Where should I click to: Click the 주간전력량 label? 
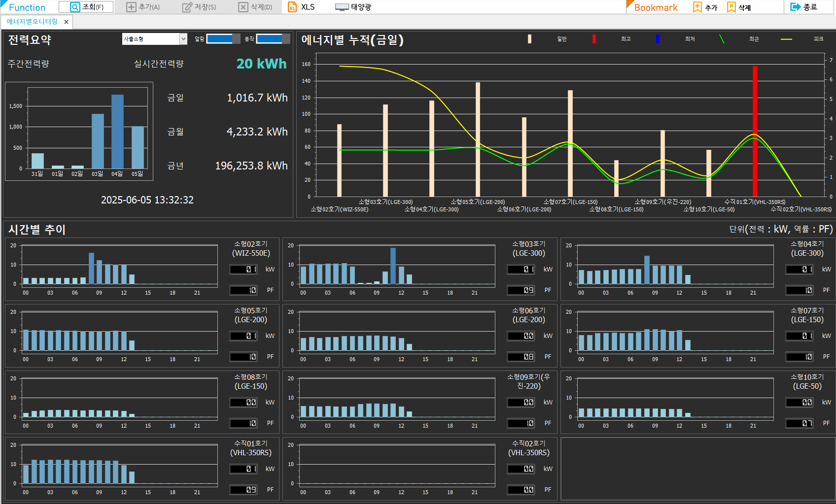pos(28,64)
